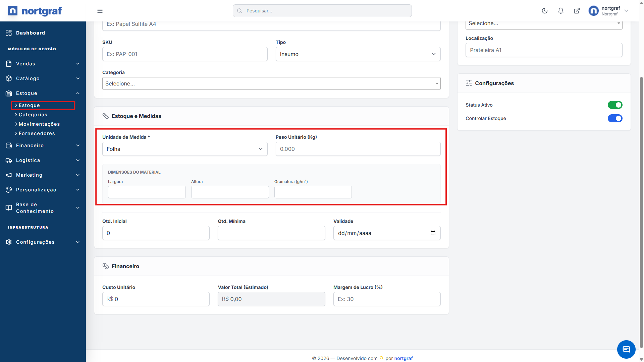Open the chat support bubble
The height and width of the screenshot is (362, 644).
coord(626,349)
